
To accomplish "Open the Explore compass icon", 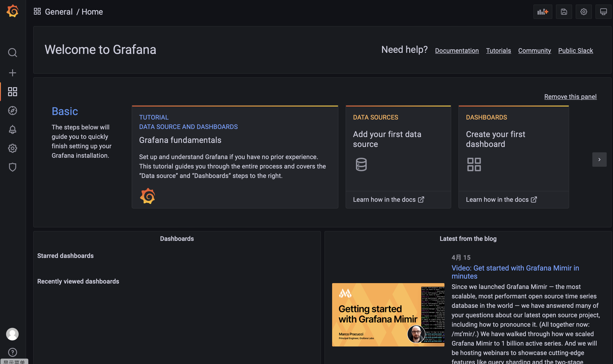I will (x=13, y=111).
